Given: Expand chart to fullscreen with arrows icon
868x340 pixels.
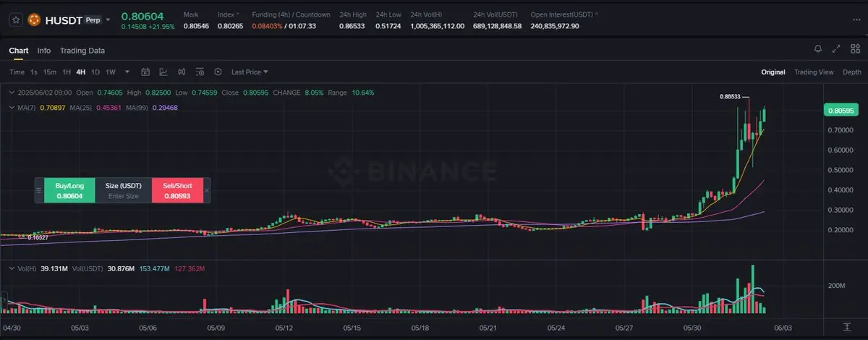Looking at the screenshot, I should pyautogui.click(x=837, y=48).
